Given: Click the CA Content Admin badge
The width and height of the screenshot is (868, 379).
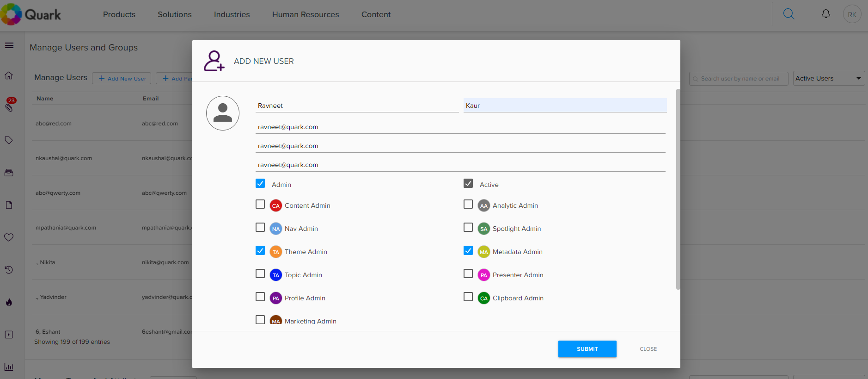Looking at the screenshot, I should 276,205.
